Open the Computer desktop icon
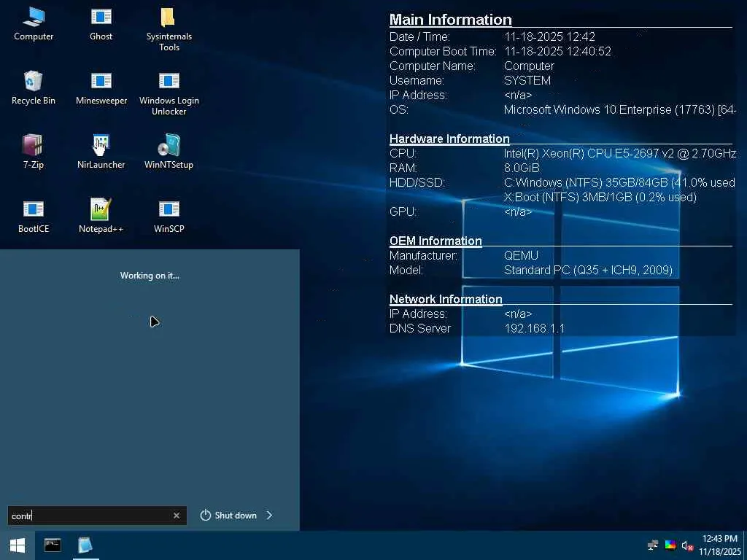This screenshot has width=747, height=560. pos(34,24)
